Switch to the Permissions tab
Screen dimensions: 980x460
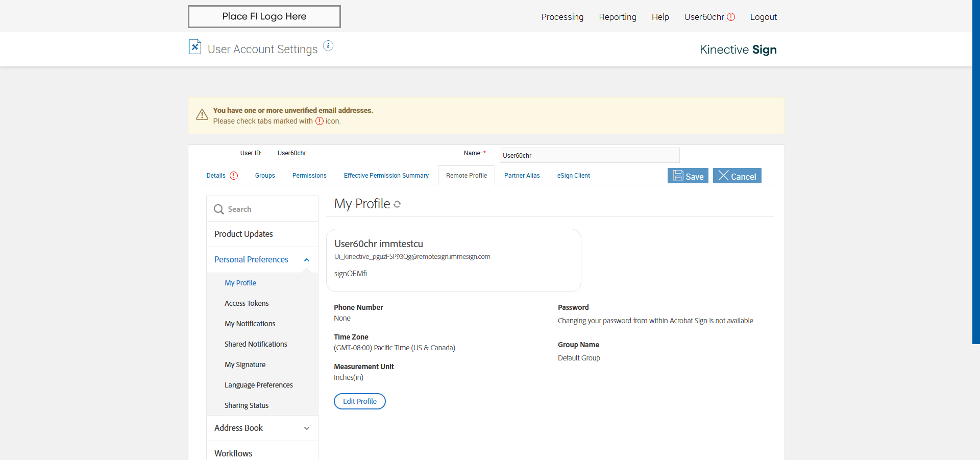click(309, 176)
